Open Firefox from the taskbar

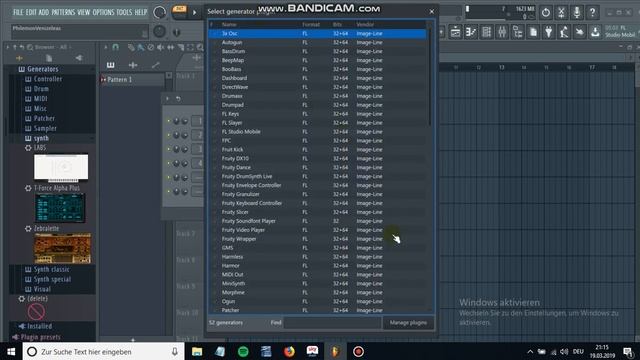tap(289, 351)
